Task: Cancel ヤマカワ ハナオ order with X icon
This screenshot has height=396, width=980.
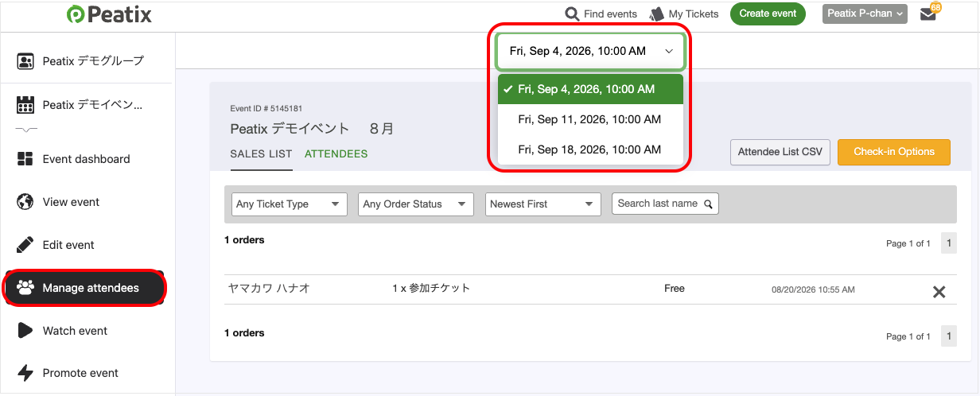Action: tap(939, 292)
